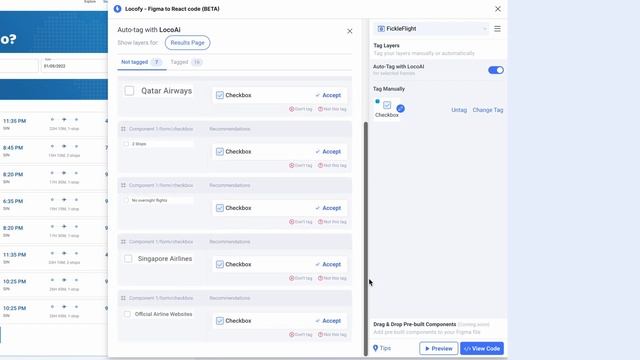Click the Preview button
This screenshot has height=360, width=640.
click(x=438, y=349)
